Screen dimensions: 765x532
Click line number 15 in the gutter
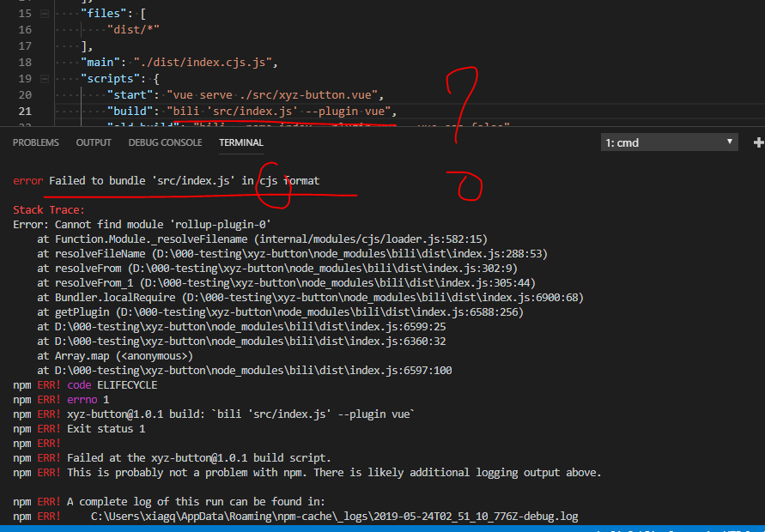point(25,14)
